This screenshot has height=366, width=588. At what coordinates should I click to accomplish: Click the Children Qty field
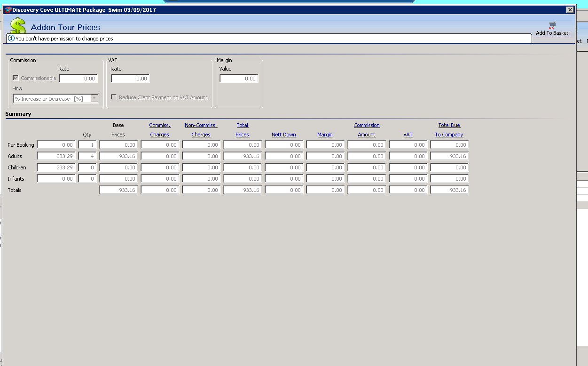pos(87,167)
